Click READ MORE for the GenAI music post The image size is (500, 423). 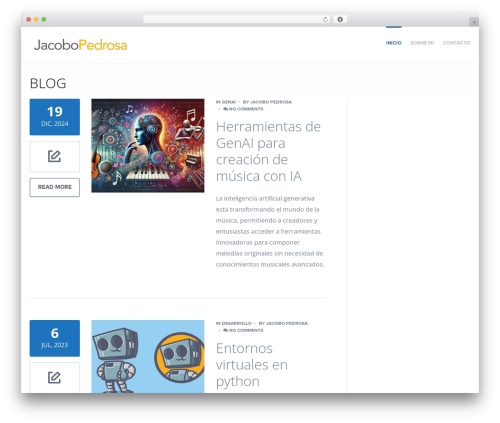click(55, 187)
